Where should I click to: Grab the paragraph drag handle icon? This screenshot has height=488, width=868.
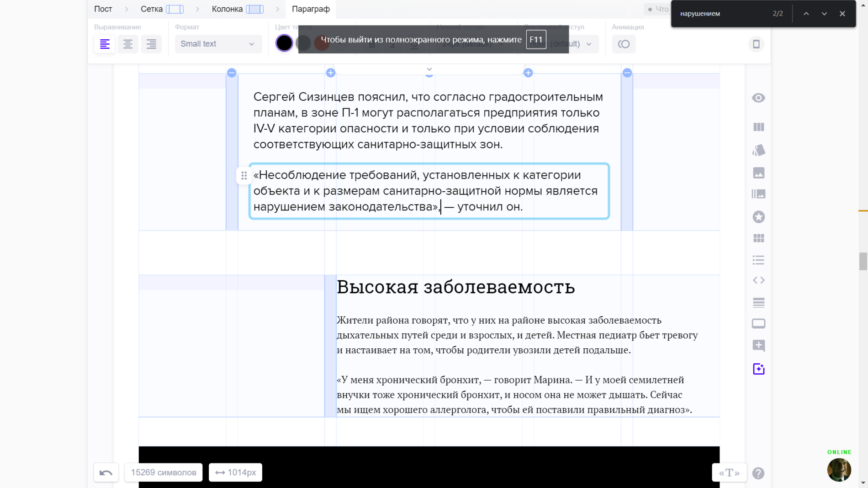click(244, 175)
